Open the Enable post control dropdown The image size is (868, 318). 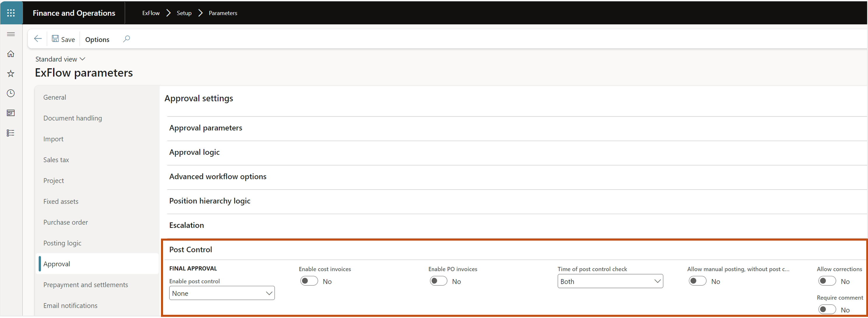(222, 293)
